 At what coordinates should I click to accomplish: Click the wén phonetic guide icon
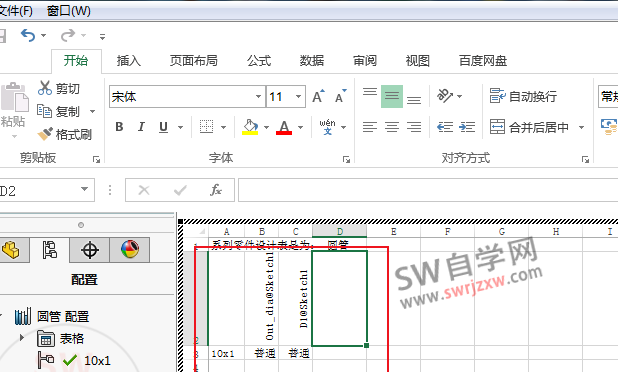(328, 127)
